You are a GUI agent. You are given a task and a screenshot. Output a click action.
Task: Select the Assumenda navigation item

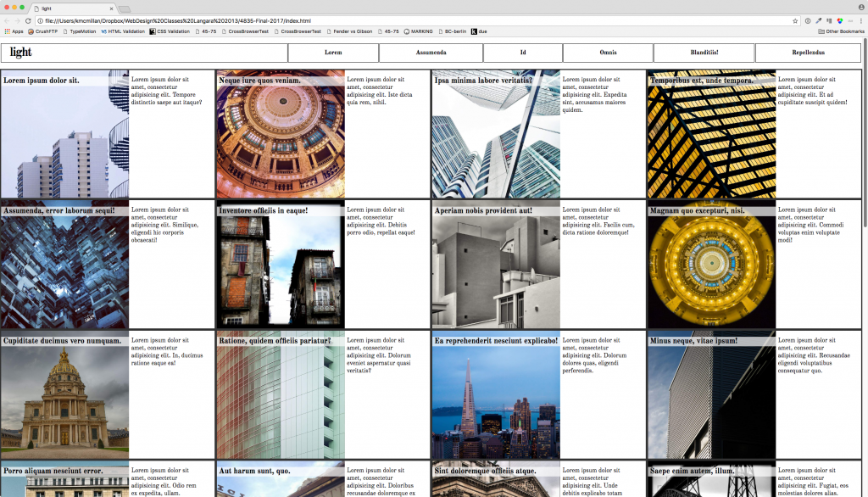pos(431,53)
